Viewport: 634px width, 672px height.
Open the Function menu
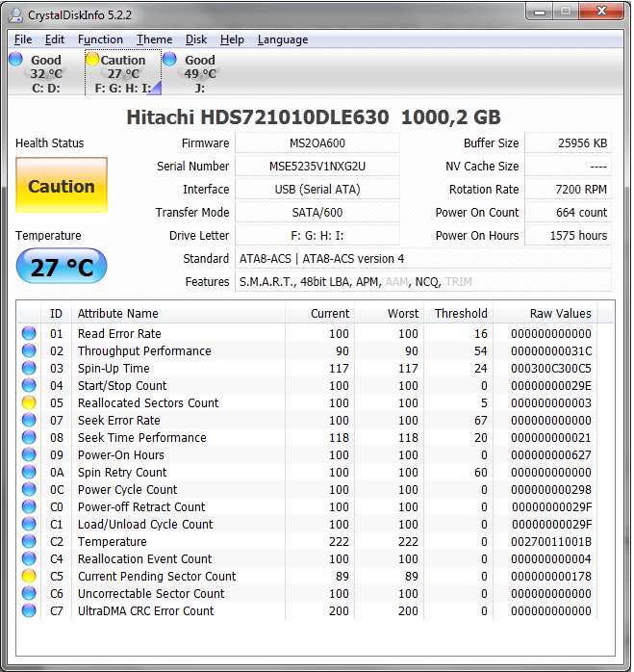coord(100,39)
